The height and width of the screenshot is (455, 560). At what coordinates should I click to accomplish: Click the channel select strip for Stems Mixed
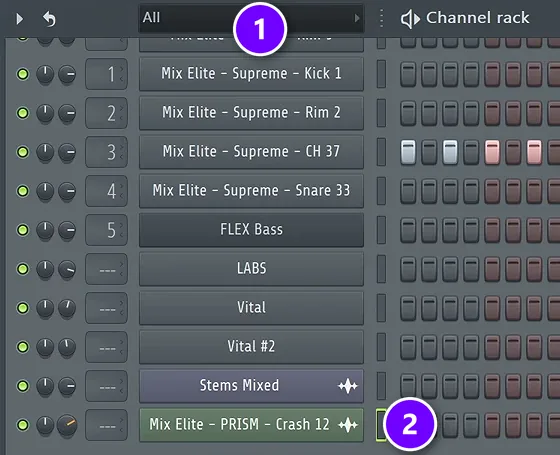coord(381,386)
